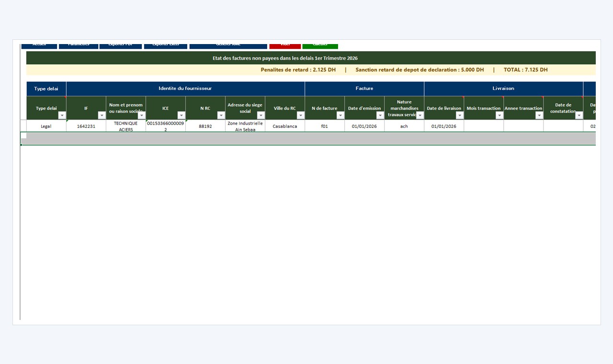Viewport: 613px width, 364px height.
Task: Click the 'Penalites de retard : 2.125 DH' text
Action: click(x=298, y=70)
